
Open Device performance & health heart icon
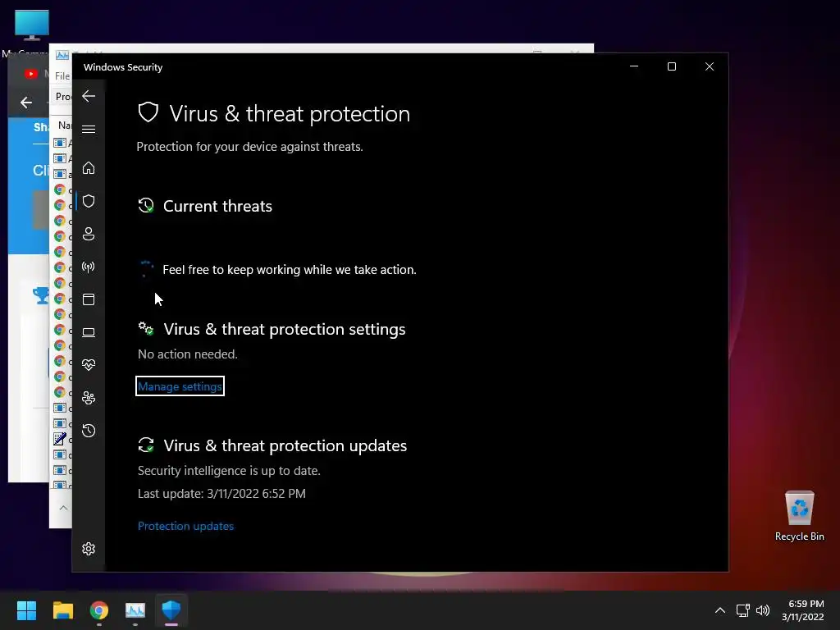coord(89,365)
